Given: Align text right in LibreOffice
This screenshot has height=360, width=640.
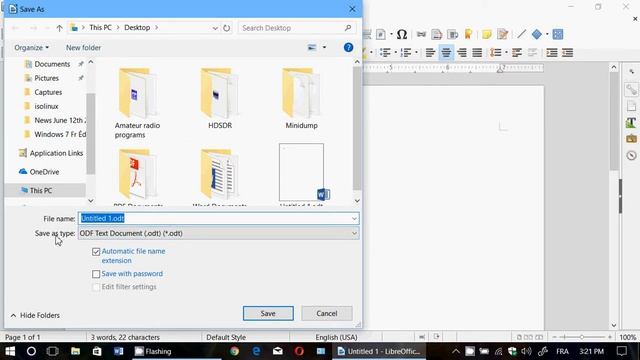Looking at the screenshot, I should tap(462, 52).
